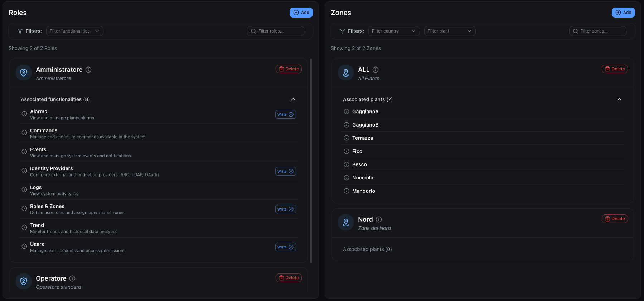Click the info icon beside Fico
644x301 pixels.
pos(347,151)
